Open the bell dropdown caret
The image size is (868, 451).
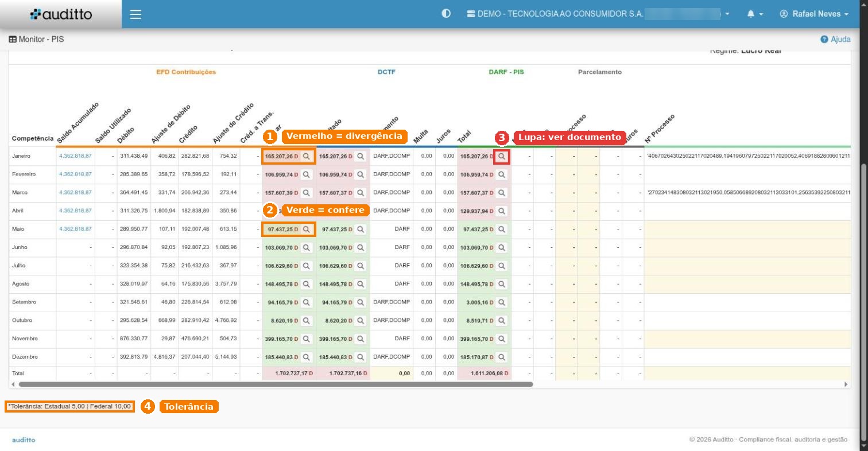(x=761, y=14)
